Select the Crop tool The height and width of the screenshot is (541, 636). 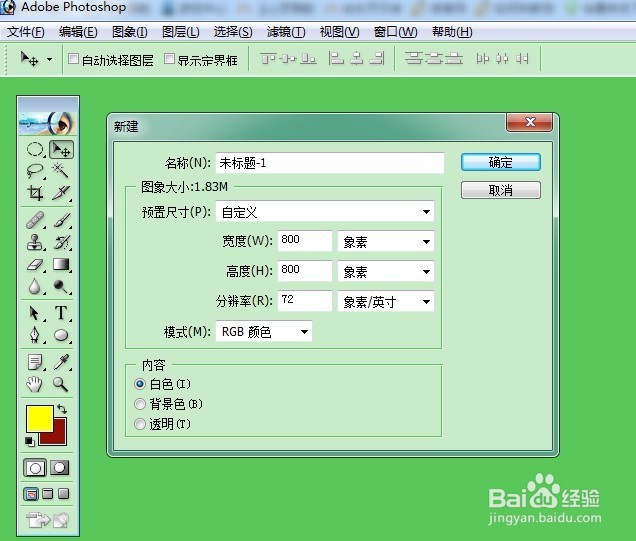[35, 193]
